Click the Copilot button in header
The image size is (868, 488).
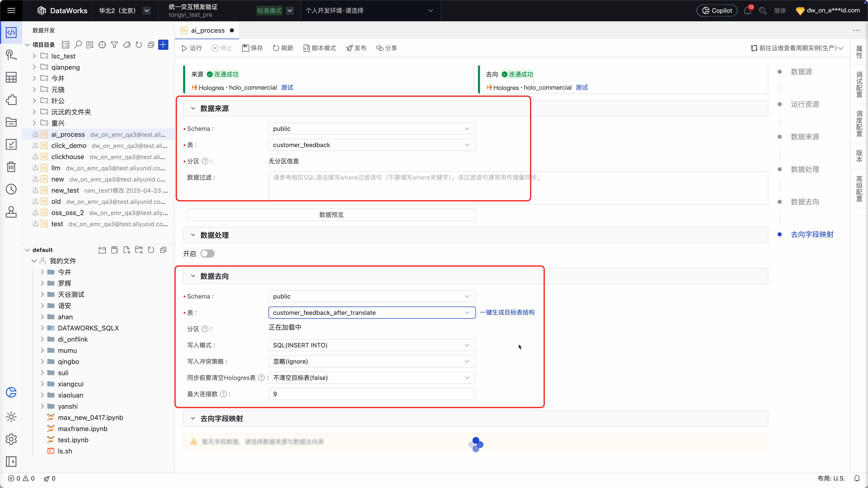[717, 11]
